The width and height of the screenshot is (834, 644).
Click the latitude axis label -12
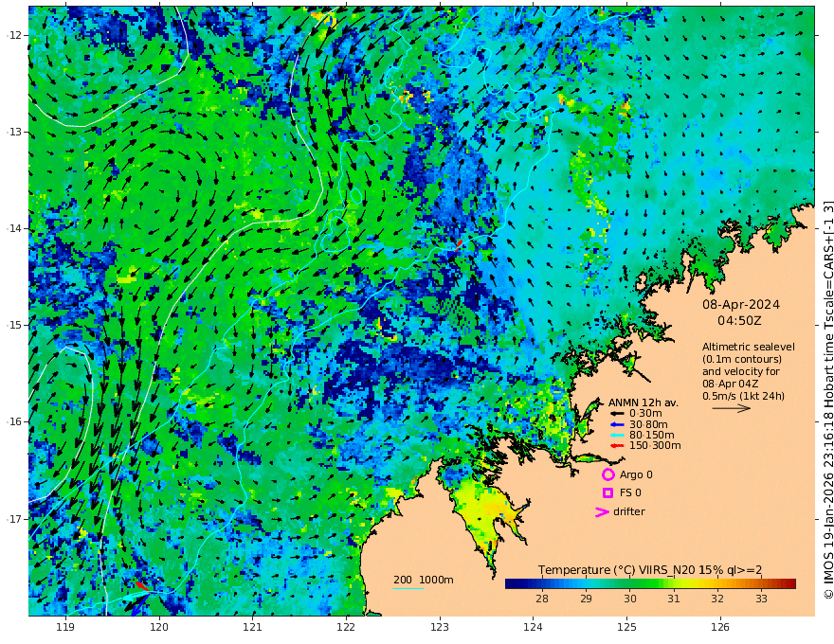tap(14, 35)
